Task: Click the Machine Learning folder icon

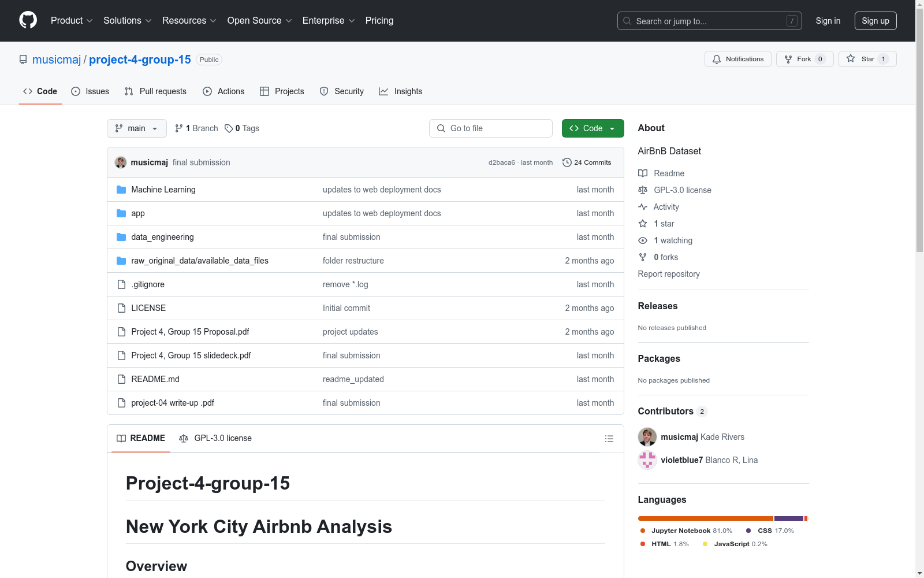Action: [x=121, y=190]
